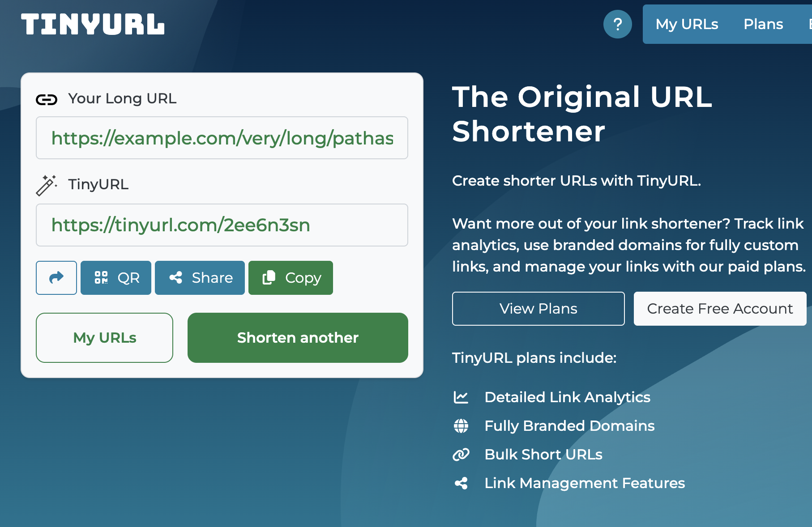The image size is (812, 527).
Task: Click 'Create shorter URLs with TinyURL.' text
Action: click(x=577, y=181)
